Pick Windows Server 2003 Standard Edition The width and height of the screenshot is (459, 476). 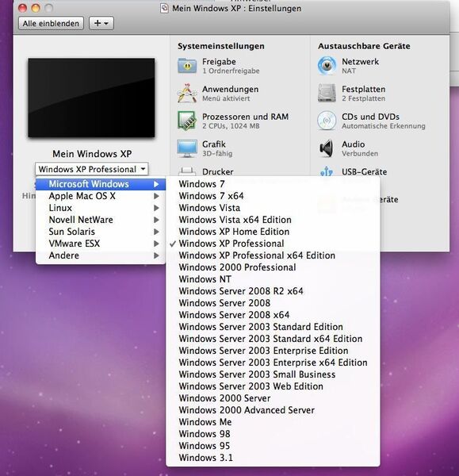click(273, 327)
